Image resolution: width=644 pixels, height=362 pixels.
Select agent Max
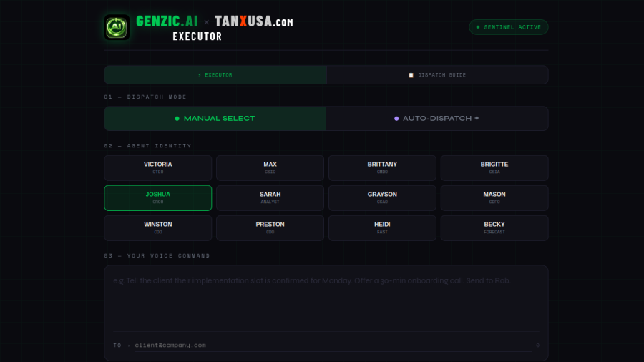tap(270, 168)
